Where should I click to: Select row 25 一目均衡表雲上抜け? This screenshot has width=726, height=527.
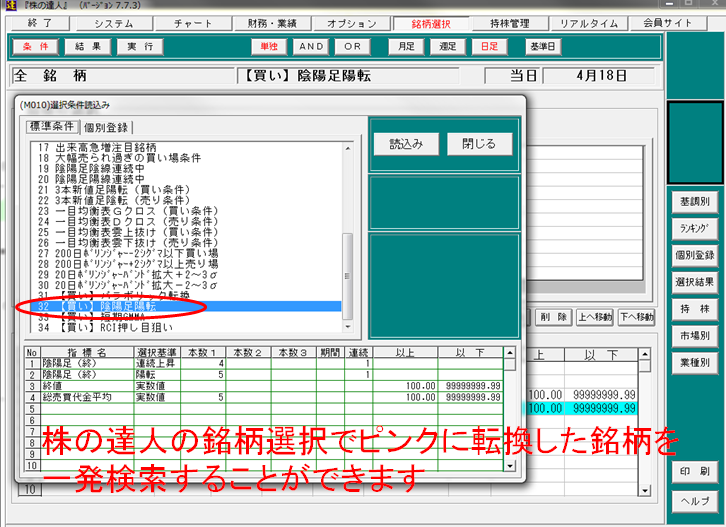186,232
